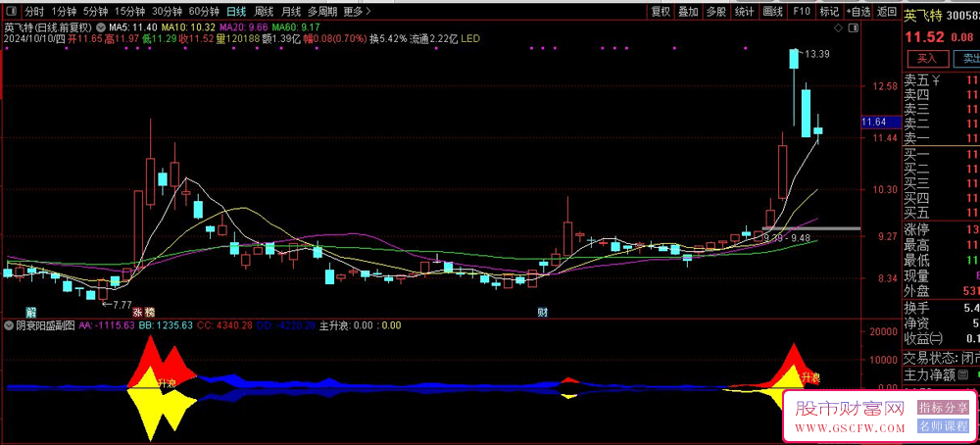The width and height of the screenshot is (980, 445).
Task: Switch to 月线 monthly chart
Action: [x=290, y=11]
